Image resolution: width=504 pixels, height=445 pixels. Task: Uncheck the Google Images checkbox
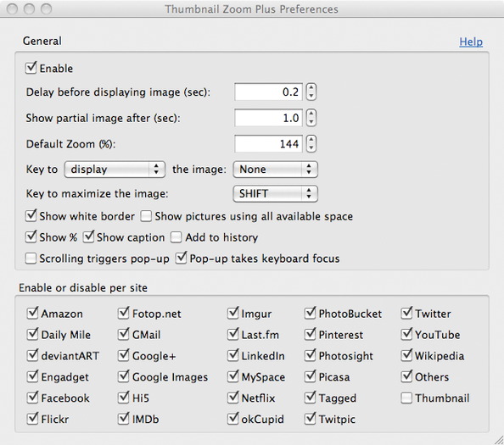tap(123, 376)
